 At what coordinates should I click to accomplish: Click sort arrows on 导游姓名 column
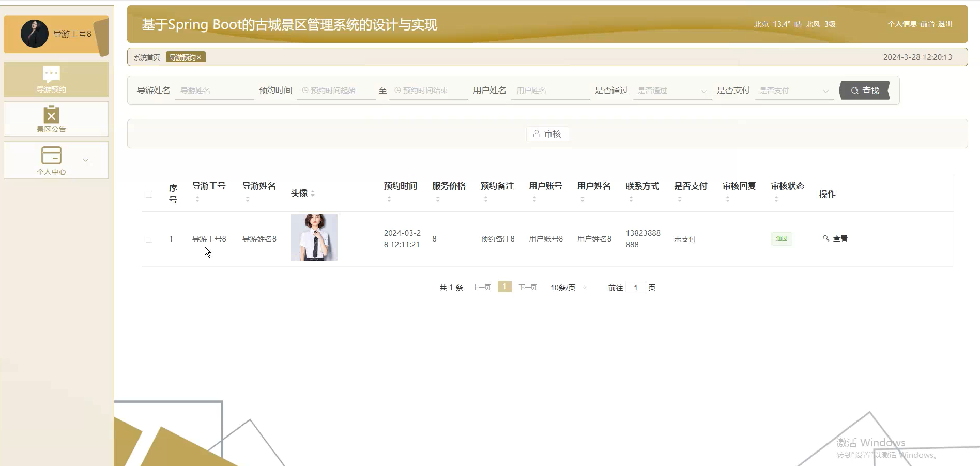tap(248, 199)
